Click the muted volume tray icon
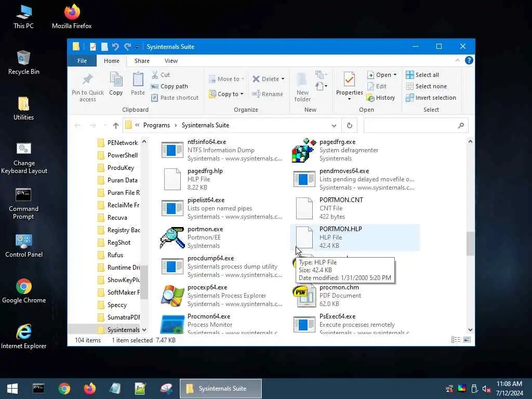Screen dimensions: 532x399 point(486,389)
